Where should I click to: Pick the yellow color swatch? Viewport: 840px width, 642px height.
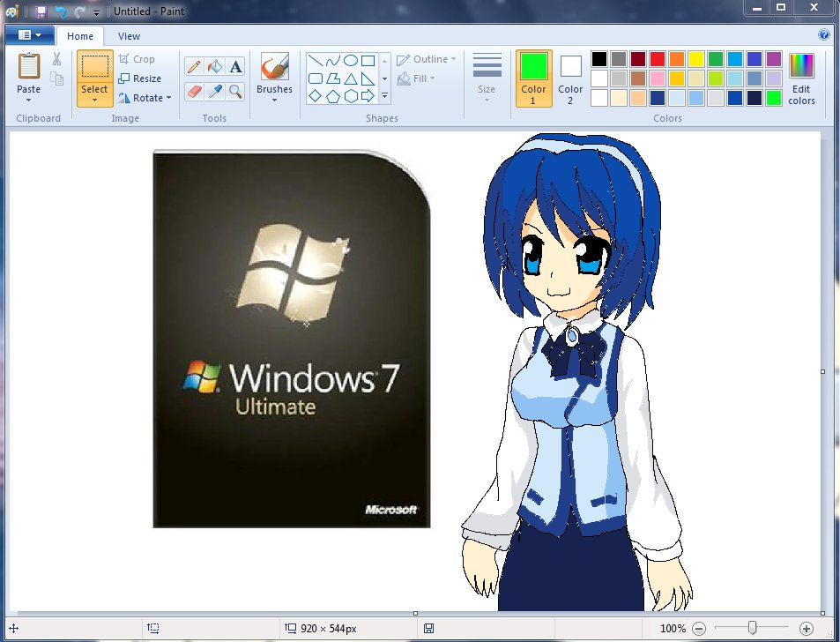pyautogui.click(x=696, y=59)
